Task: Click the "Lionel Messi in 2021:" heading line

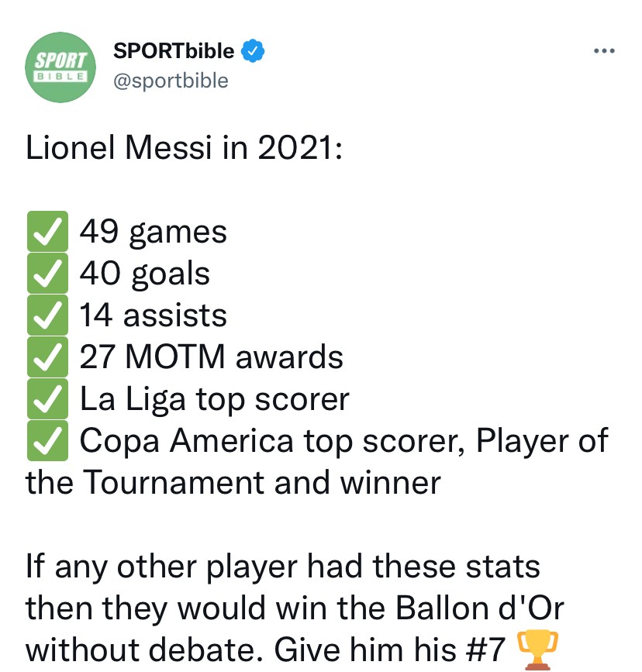Action: (x=184, y=148)
